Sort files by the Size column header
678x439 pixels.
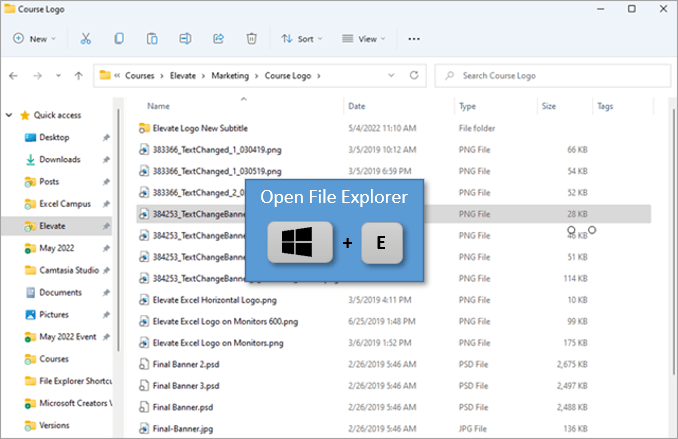pos(549,106)
